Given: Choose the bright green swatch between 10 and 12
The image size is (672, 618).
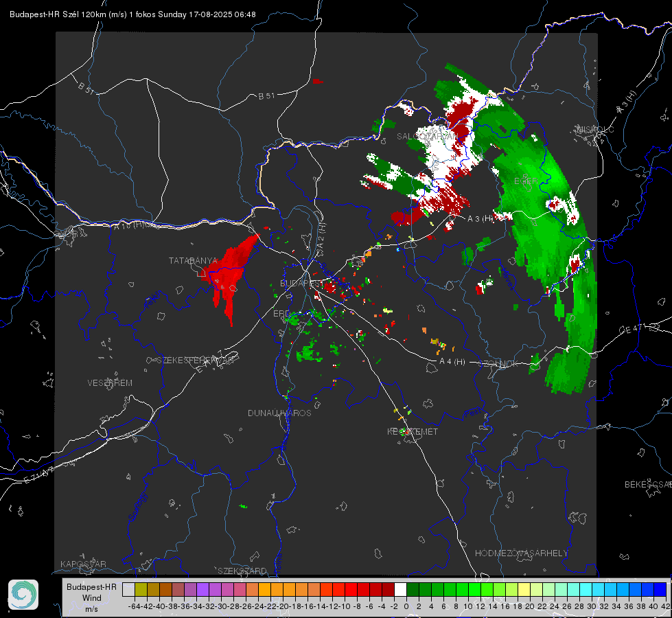Looking at the screenshot, I should click(x=474, y=589).
